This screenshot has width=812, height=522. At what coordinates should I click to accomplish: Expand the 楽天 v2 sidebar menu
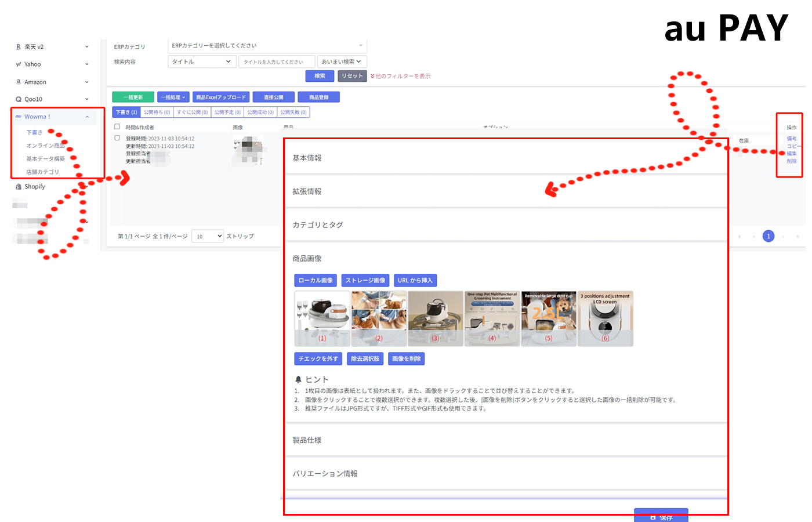click(87, 47)
